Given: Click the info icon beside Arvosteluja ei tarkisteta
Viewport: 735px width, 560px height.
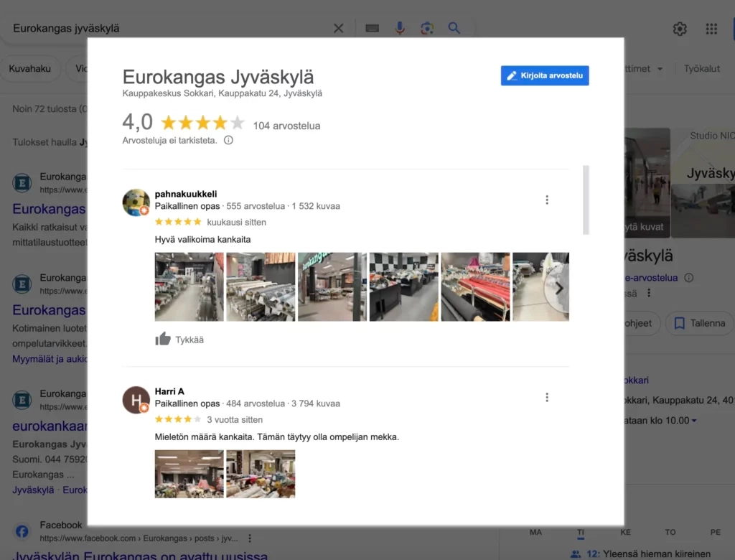Looking at the screenshot, I should (228, 140).
